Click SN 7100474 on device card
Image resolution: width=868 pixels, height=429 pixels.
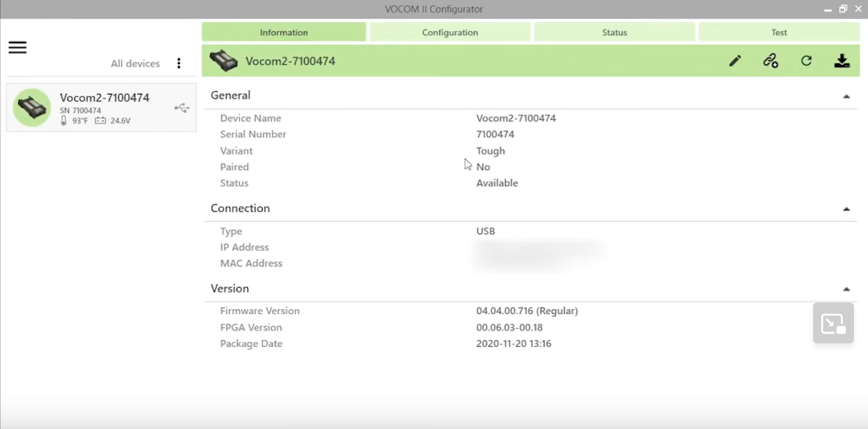80,110
